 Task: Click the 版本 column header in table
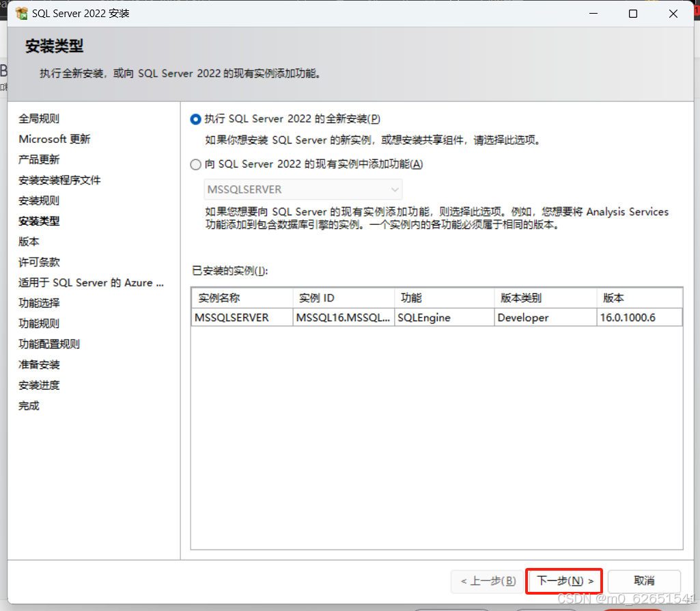(x=639, y=298)
